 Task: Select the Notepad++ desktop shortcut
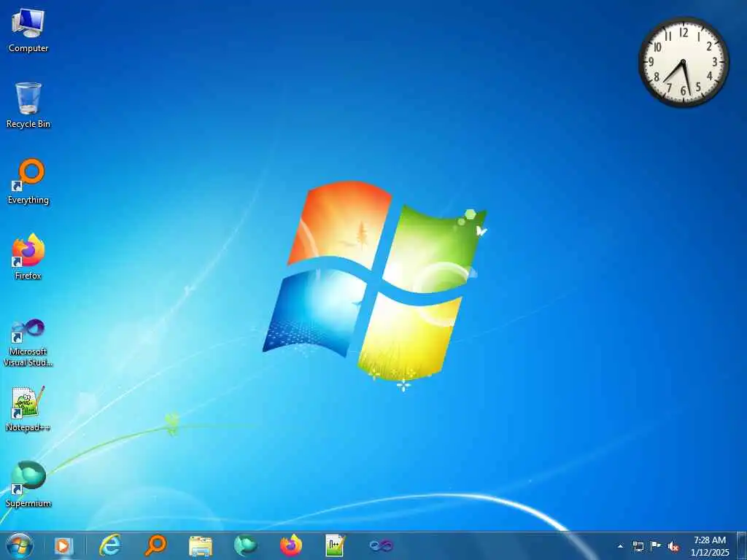click(28, 408)
